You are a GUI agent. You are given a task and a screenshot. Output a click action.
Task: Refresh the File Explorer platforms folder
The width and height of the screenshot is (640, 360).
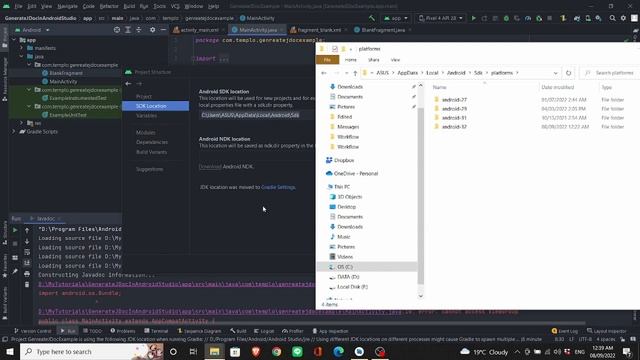click(x=568, y=73)
